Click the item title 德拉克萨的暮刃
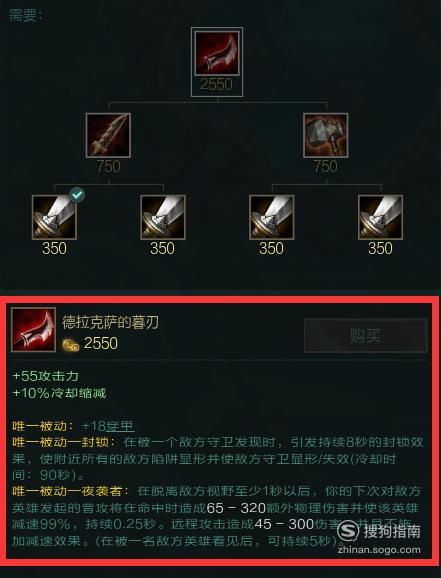 pyautogui.click(x=110, y=322)
